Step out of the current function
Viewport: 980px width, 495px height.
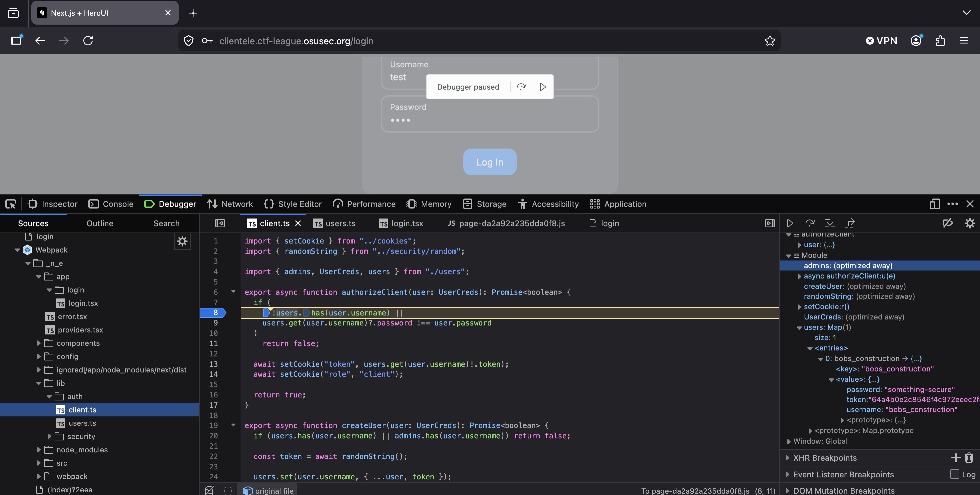coord(850,223)
